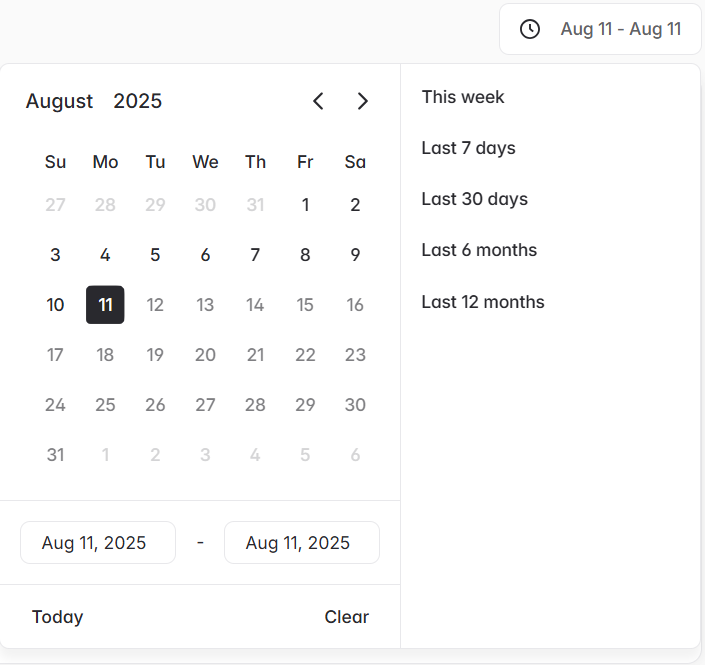The width and height of the screenshot is (705, 665).
Task: Choose August 10 on the calendar
Action: 55,305
